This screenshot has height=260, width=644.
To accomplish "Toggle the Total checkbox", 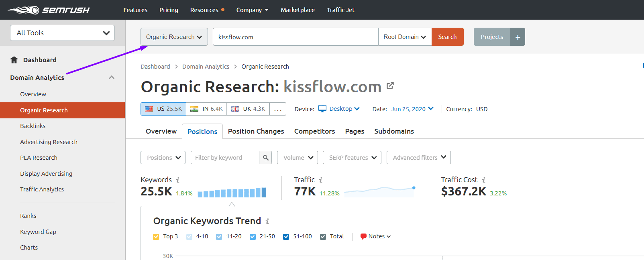I will coord(323,237).
